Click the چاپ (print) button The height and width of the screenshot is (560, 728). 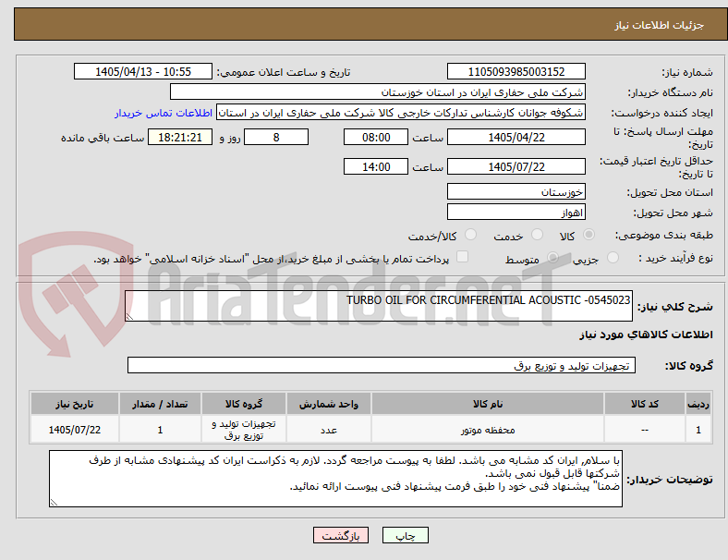pyautogui.click(x=405, y=535)
